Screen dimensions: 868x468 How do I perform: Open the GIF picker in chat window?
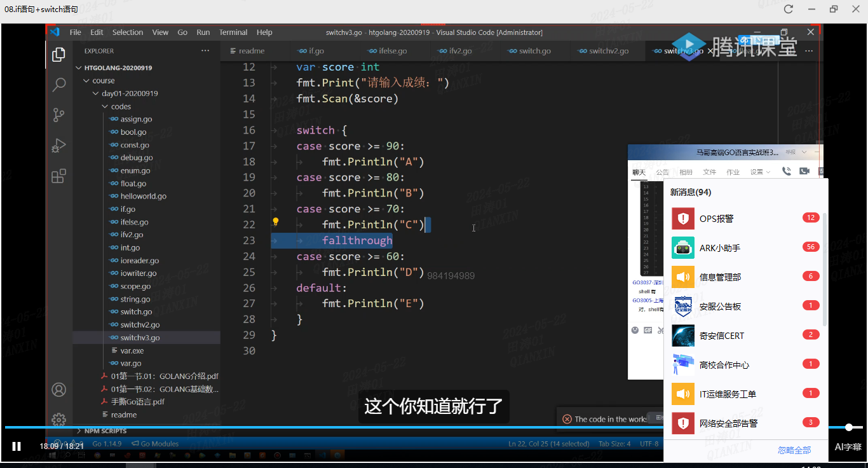point(648,330)
